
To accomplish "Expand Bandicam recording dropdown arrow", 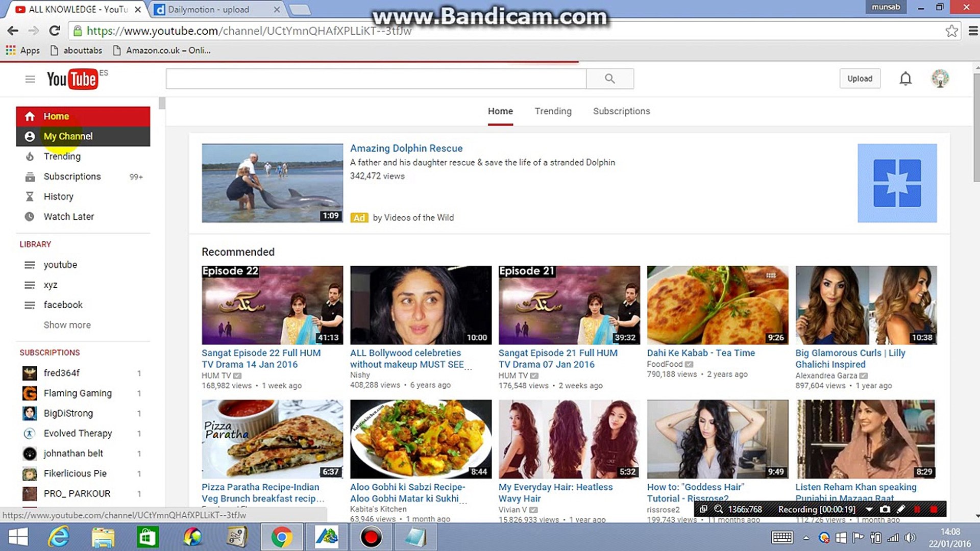I will coord(869,509).
